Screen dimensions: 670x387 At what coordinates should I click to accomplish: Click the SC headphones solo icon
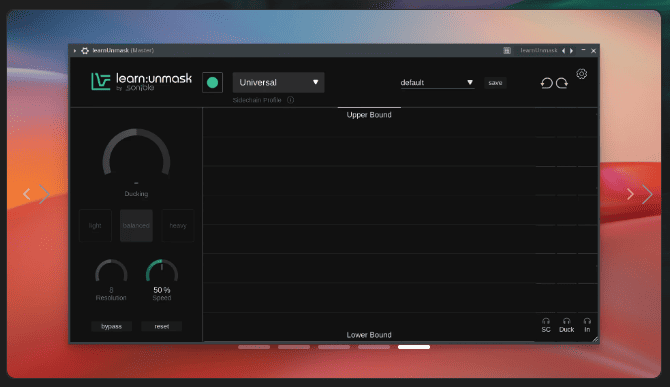(x=546, y=321)
